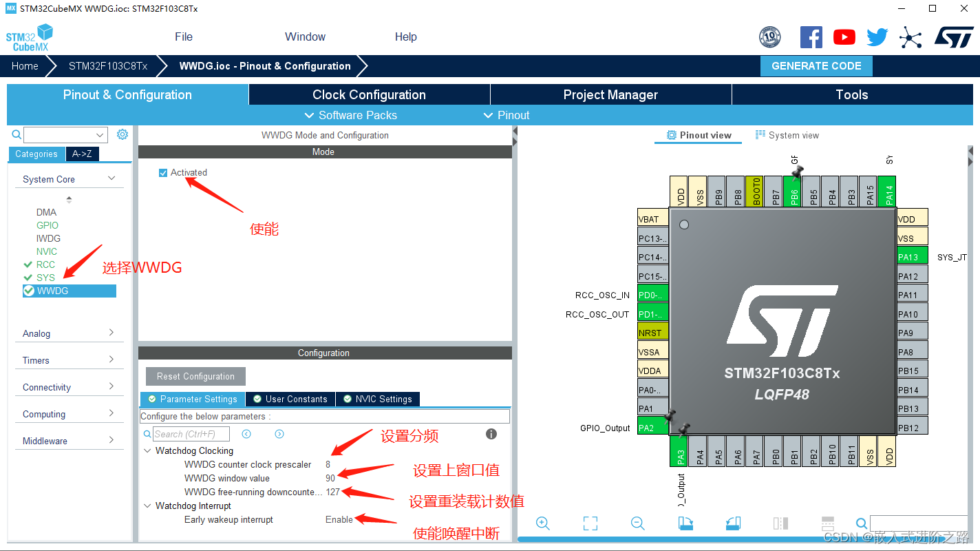This screenshot has width=980, height=551.
Task: Go to Home breadcrumb
Action: [25, 66]
